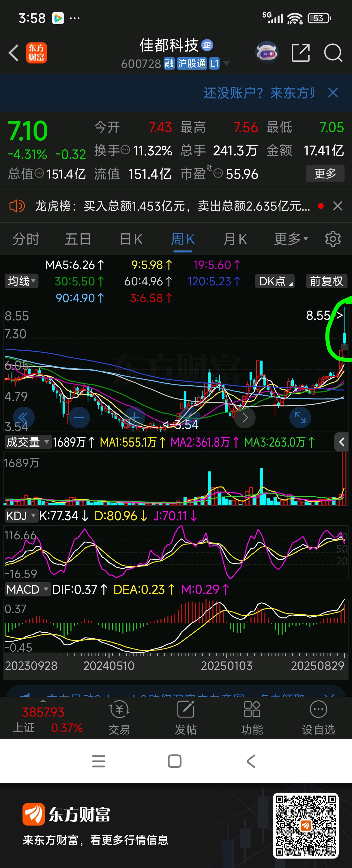Tap 最高 7.56 value

point(246,127)
